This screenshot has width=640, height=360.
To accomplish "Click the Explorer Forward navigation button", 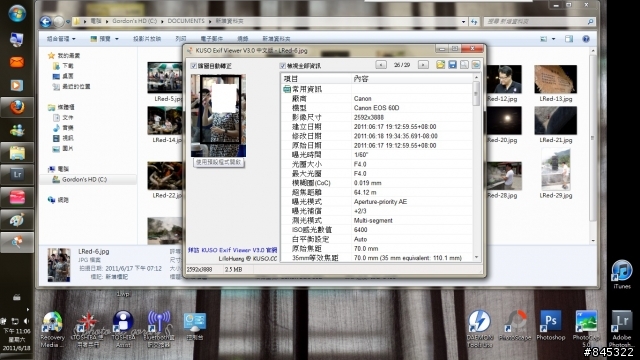I will point(59,22).
